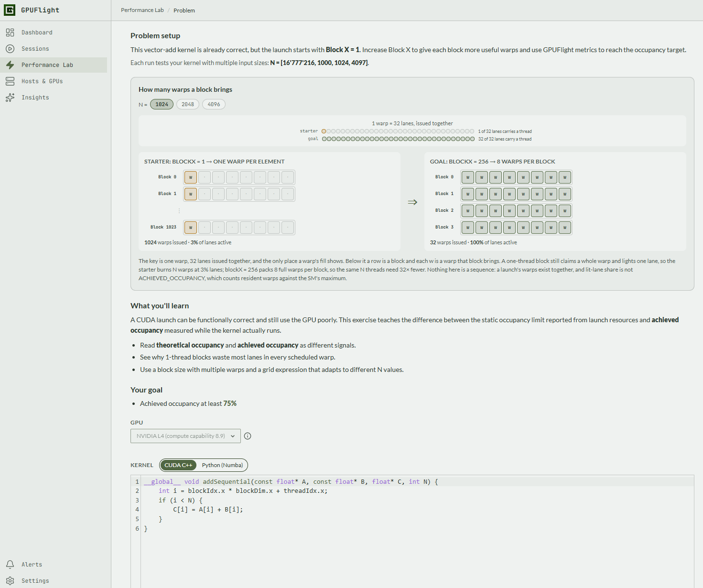The image size is (703, 588).
Task: Click the GPUFlight logo icon
Action: coord(10,10)
